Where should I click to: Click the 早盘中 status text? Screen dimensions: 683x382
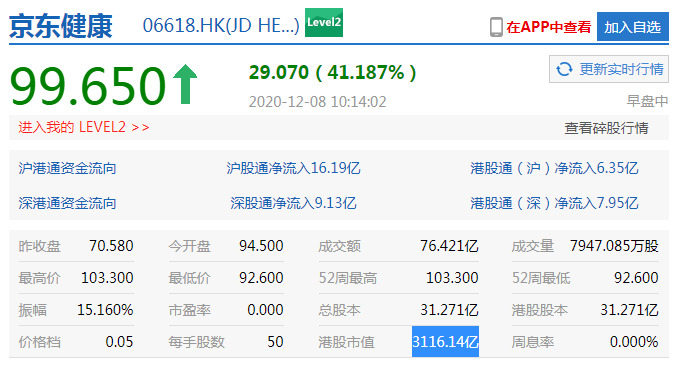point(647,101)
